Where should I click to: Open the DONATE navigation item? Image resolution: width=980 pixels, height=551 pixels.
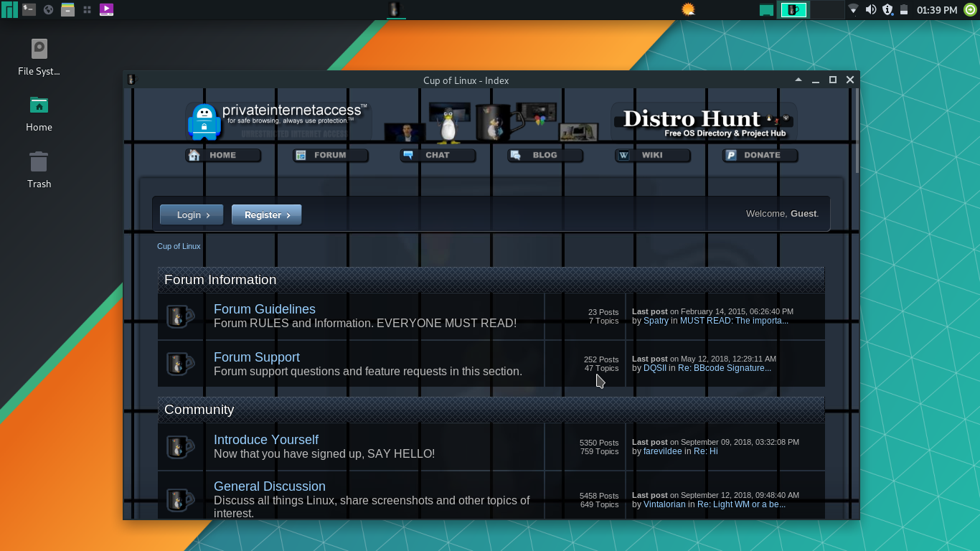pos(760,155)
